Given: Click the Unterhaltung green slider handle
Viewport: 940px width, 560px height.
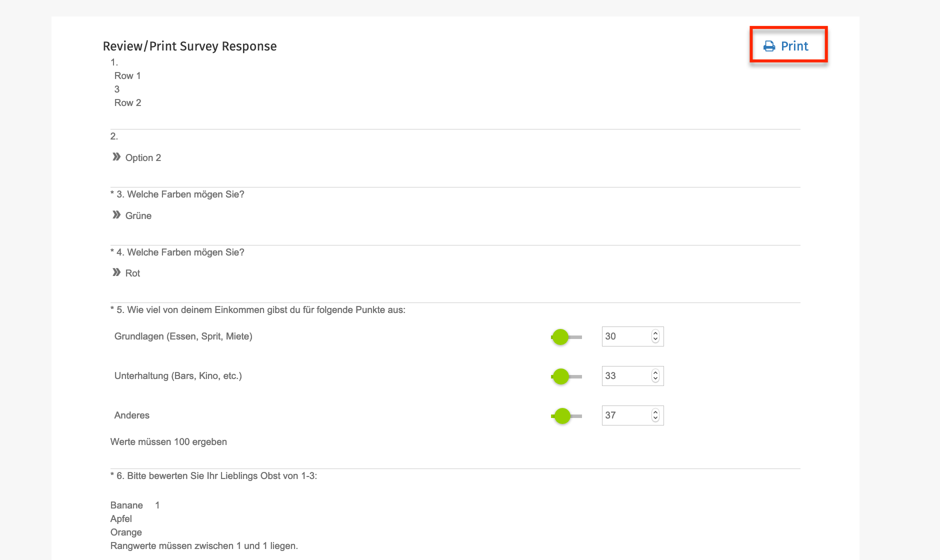Looking at the screenshot, I should tap(561, 376).
